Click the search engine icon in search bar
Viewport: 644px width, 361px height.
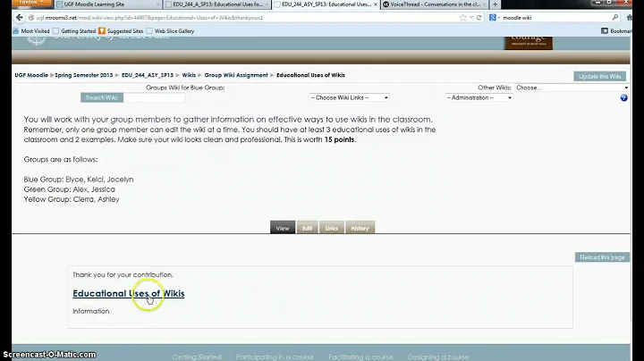(493, 17)
